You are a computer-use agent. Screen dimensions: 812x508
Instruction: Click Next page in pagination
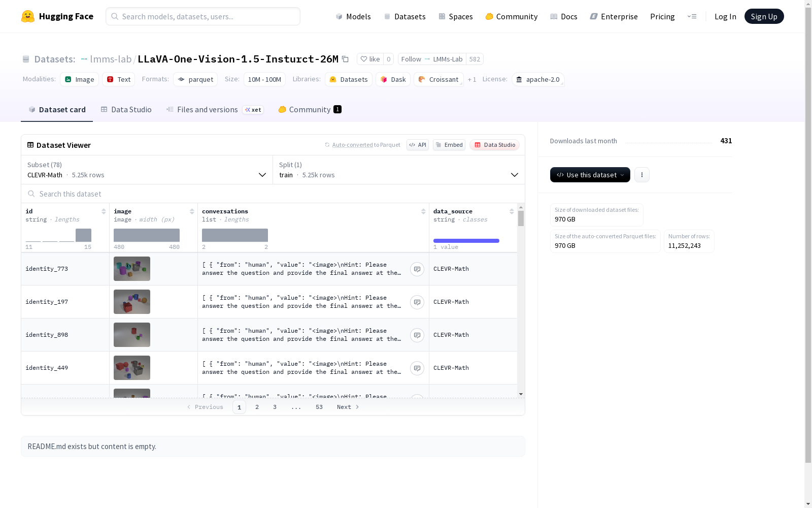coord(348,407)
